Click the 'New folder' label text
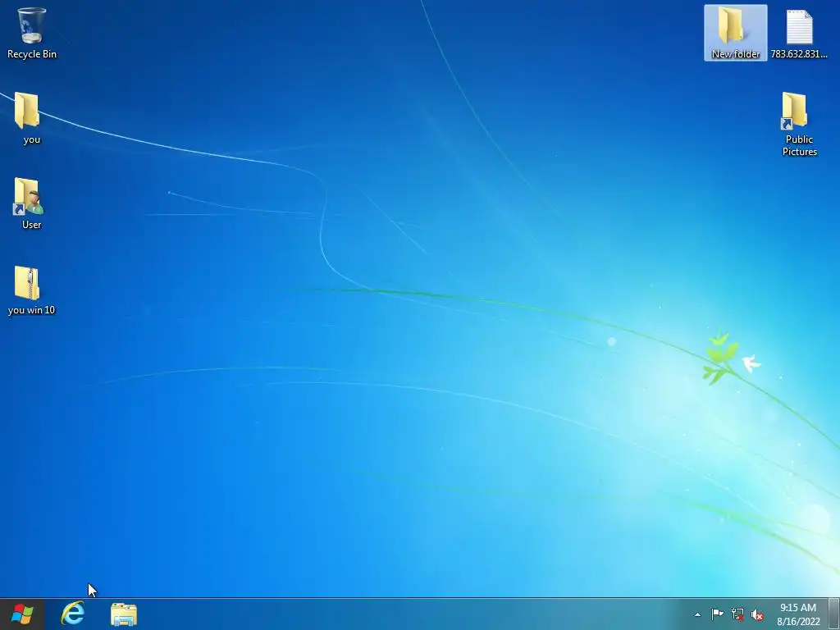Viewport: 840px width, 630px height. (x=736, y=54)
